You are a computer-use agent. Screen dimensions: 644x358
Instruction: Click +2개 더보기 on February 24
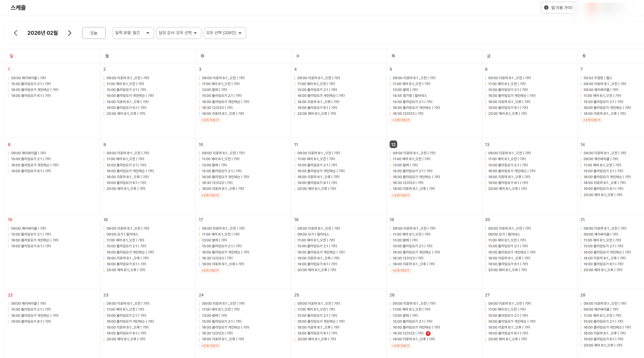click(x=210, y=346)
